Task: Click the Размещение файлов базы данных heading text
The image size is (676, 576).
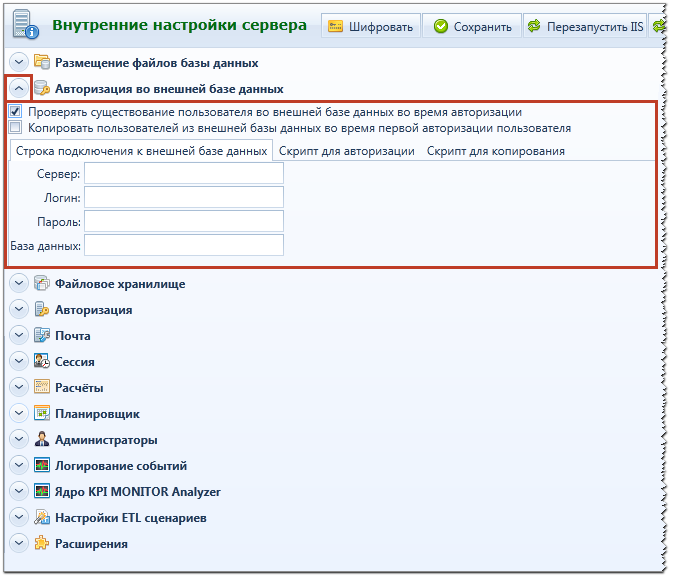Action: click(156, 63)
